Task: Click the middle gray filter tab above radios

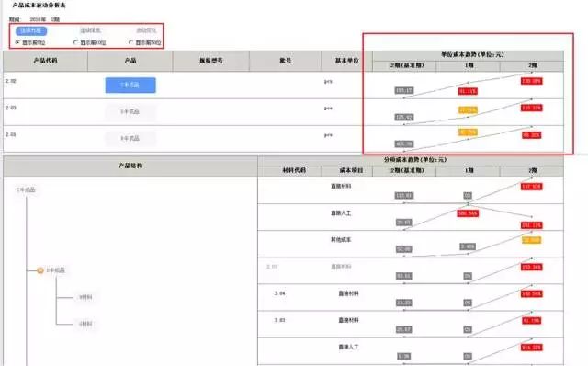Action: click(90, 30)
